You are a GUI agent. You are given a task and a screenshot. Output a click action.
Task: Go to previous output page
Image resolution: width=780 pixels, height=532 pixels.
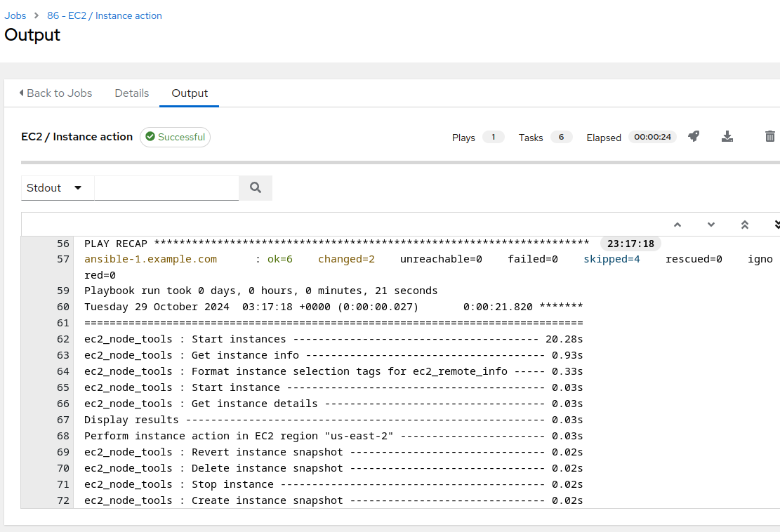677,225
